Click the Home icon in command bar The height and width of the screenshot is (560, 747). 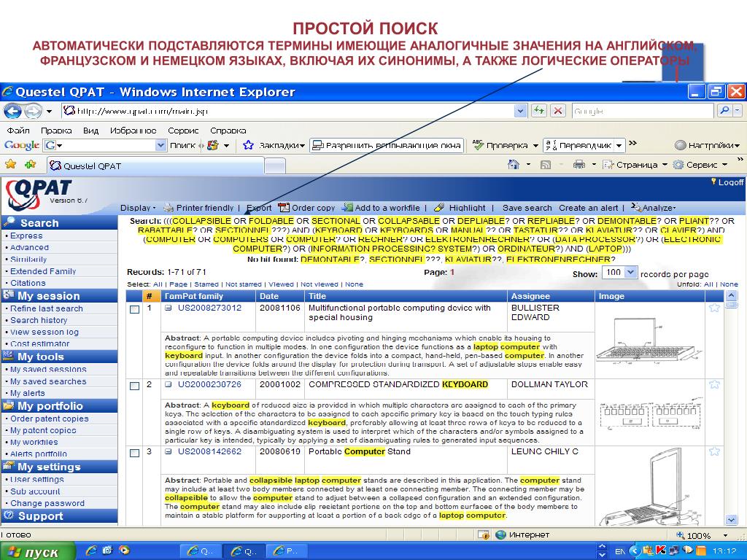[513, 165]
